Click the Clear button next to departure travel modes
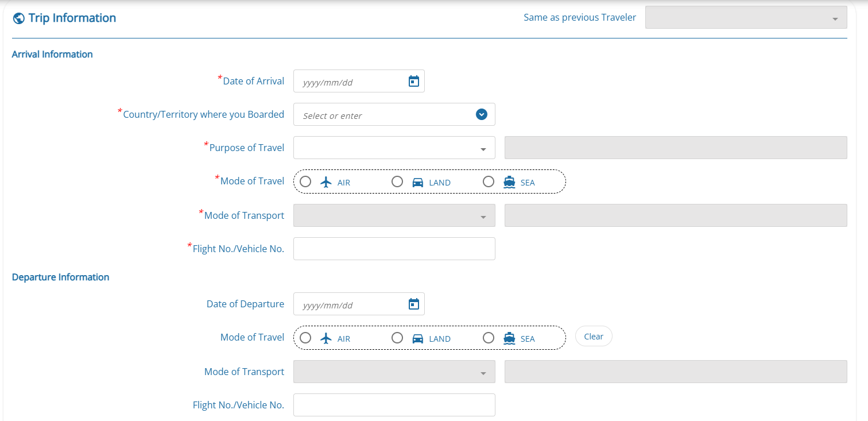Viewport: 868px width, 421px height. [594, 337]
